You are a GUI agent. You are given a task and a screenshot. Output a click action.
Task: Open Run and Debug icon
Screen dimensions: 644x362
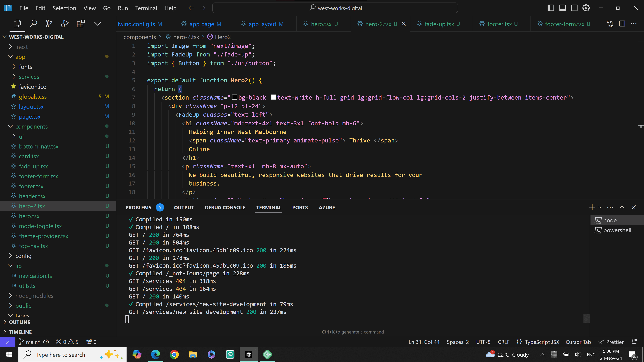click(x=65, y=24)
